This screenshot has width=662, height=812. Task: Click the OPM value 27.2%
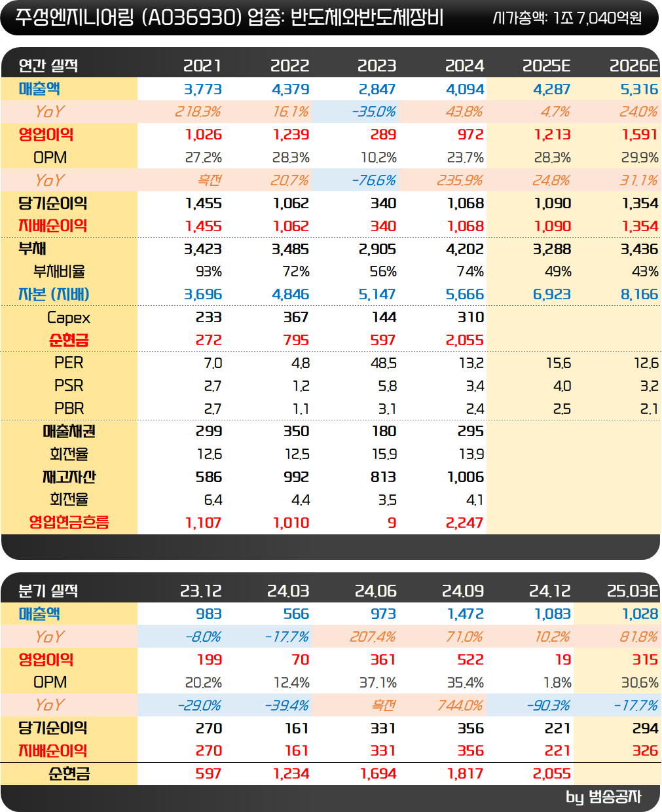pos(204,158)
